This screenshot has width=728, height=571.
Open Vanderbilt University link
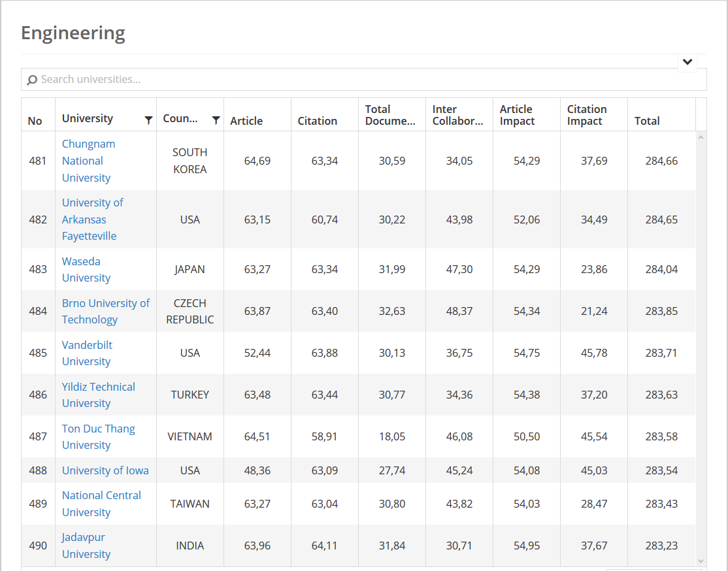88,353
